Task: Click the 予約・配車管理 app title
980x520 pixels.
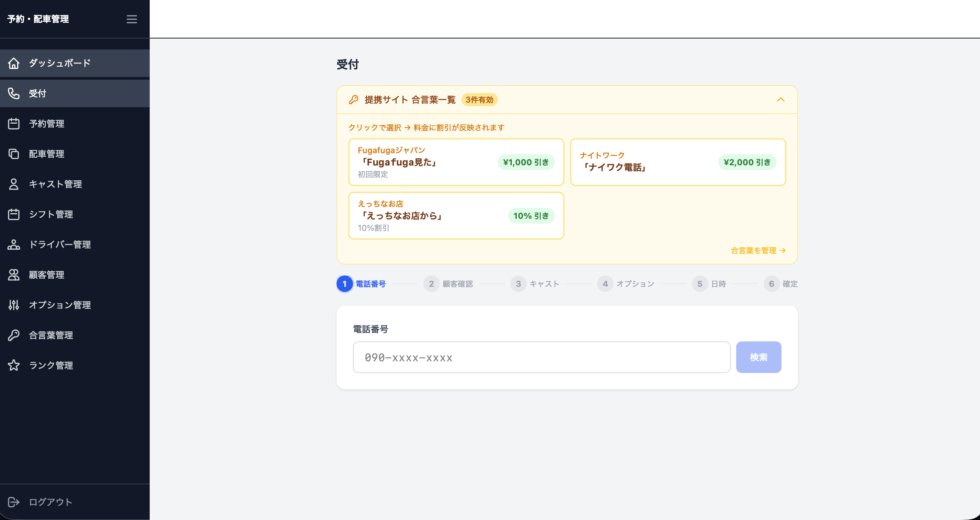Action: (x=38, y=19)
